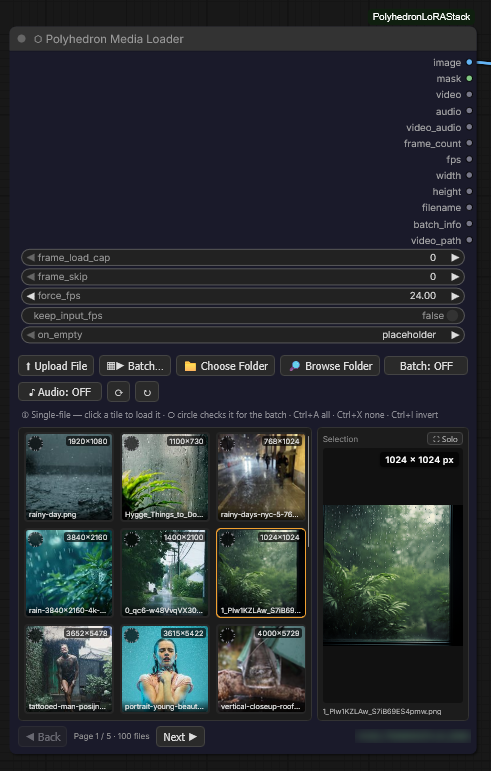Click the frame_count output connector dot
The height and width of the screenshot is (771, 491).
pos(469,143)
